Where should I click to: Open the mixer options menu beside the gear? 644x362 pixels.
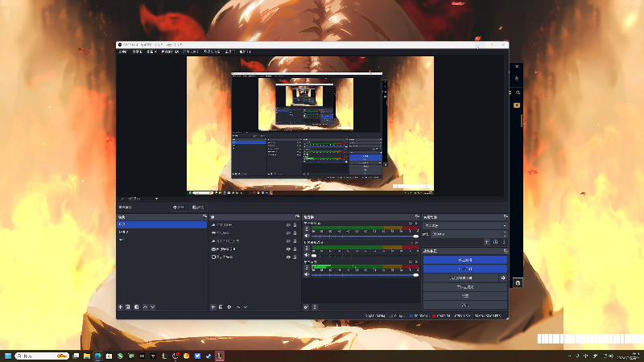click(x=315, y=307)
